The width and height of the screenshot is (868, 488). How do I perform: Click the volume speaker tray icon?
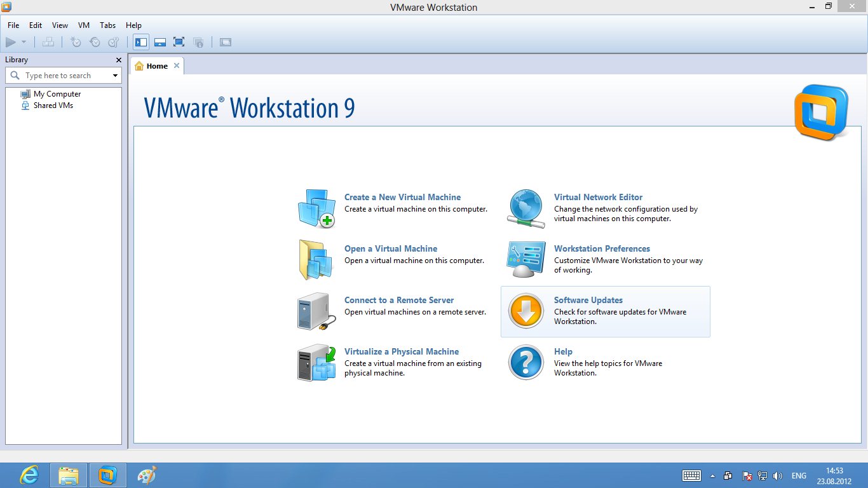pos(778,475)
